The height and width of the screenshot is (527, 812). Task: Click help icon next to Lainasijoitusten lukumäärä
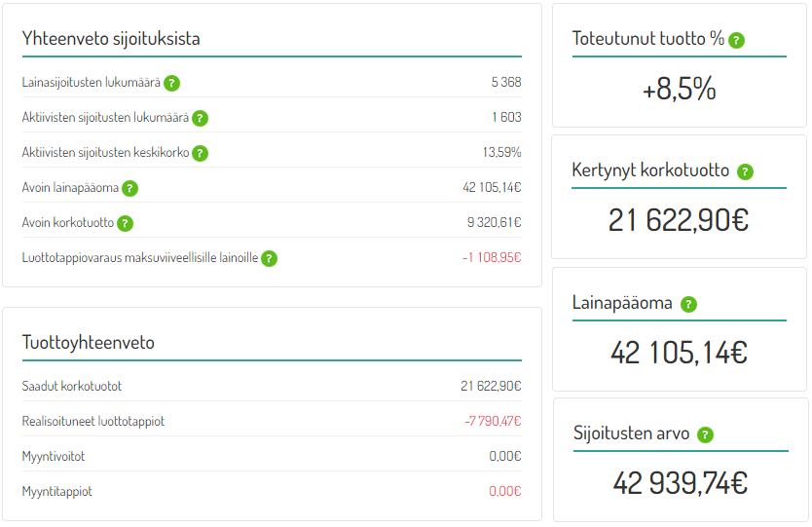pyautogui.click(x=171, y=83)
